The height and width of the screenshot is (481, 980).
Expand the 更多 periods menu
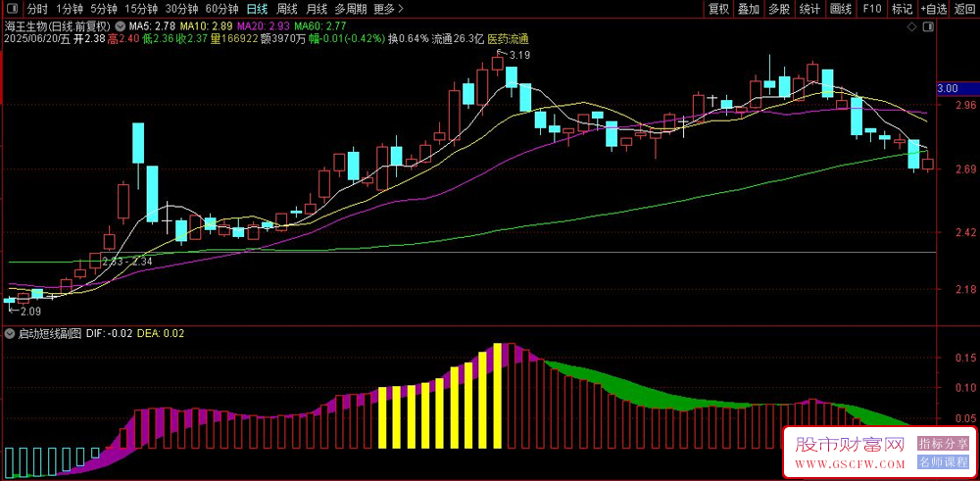389,9
